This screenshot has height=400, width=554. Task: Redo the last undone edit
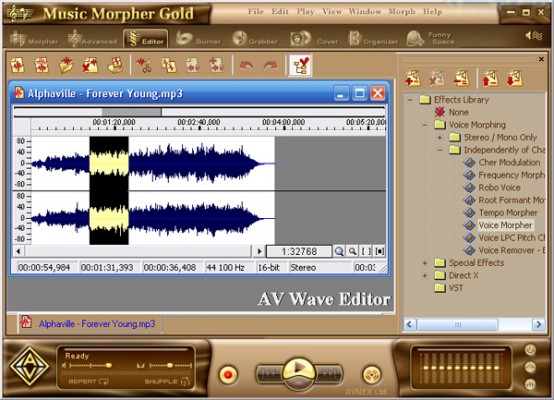[x=271, y=65]
